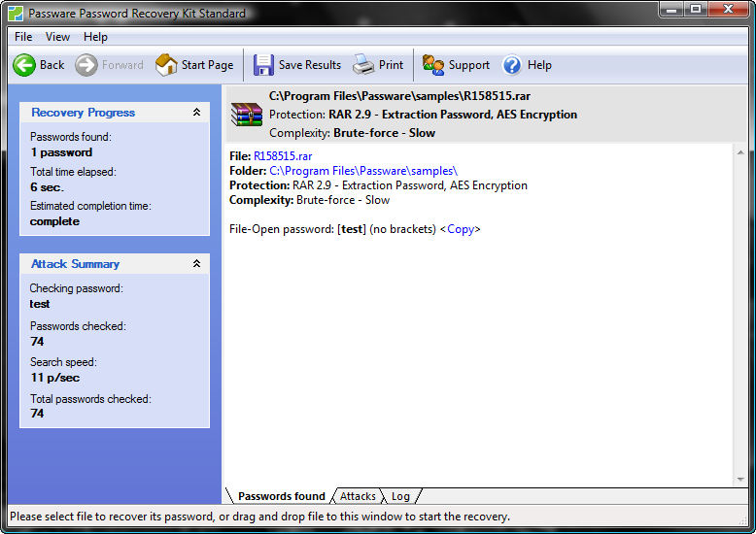
Task: Click the Attack Summary heading
Action: coord(75,264)
